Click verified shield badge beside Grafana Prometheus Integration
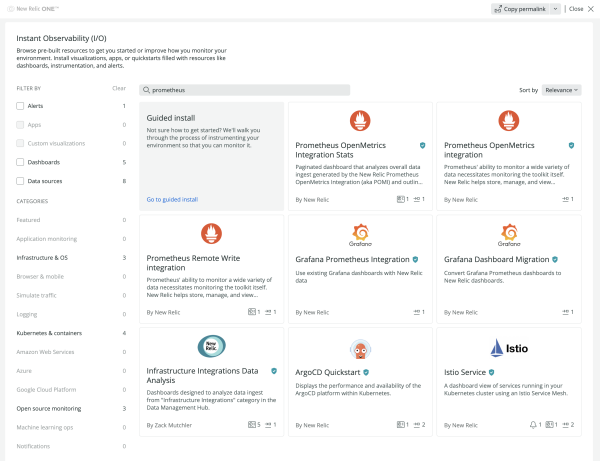Screen dimensions: 600x461 click(415, 259)
